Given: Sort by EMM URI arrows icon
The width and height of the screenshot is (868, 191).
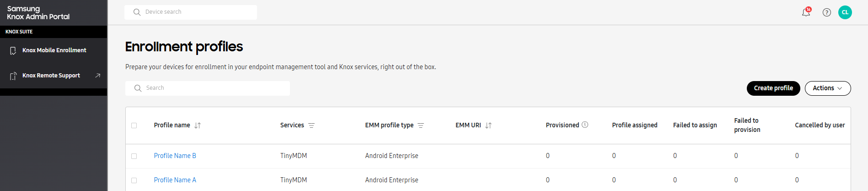Looking at the screenshot, I should pos(488,126).
